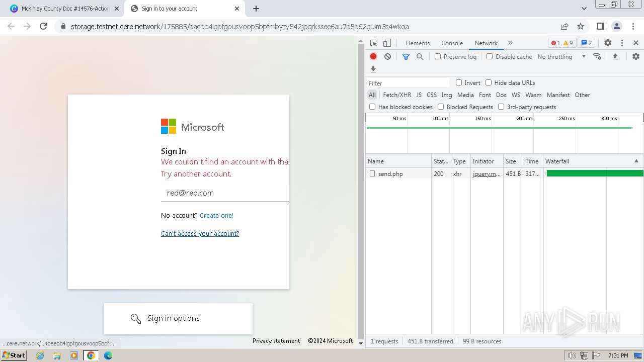Import a HAR file via the upload arrow
The width and height of the screenshot is (644, 362).
click(x=615, y=56)
